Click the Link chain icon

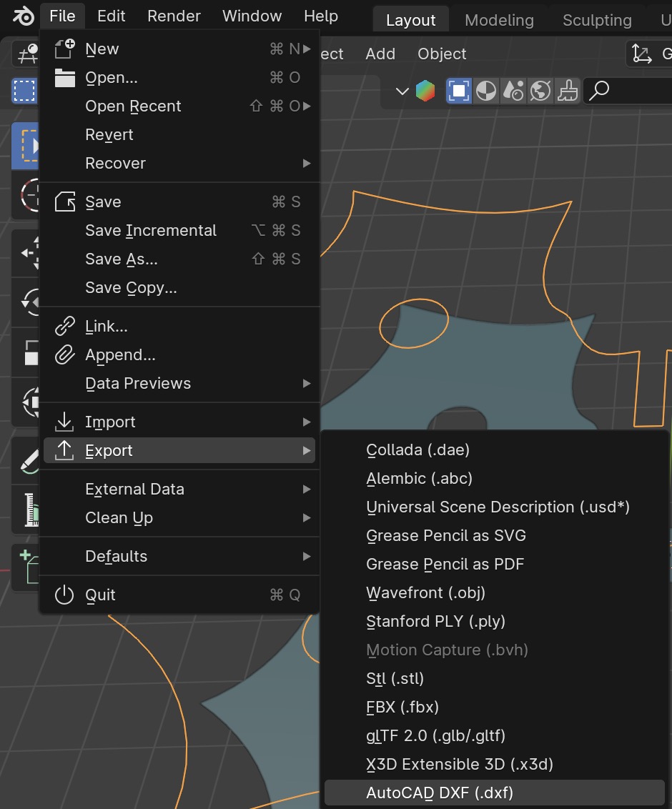(x=65, y=326)
